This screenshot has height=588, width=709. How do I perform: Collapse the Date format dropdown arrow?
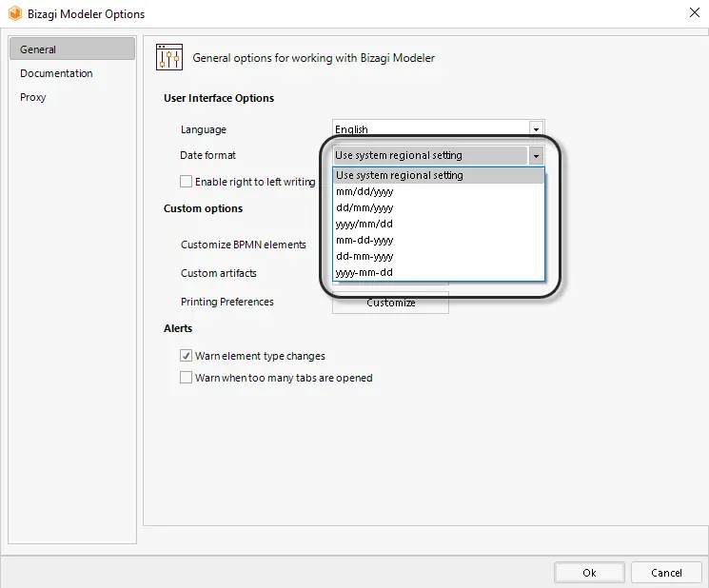[536, 156]
